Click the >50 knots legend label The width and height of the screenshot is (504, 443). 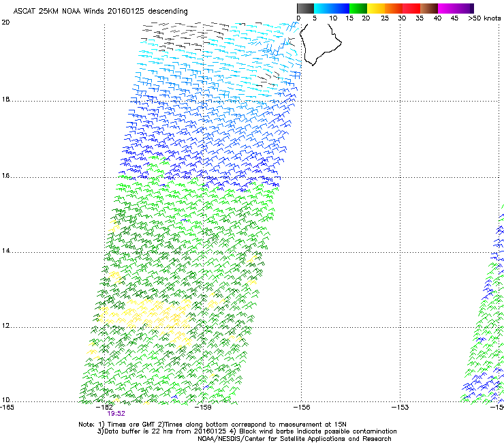coord(484,18)
